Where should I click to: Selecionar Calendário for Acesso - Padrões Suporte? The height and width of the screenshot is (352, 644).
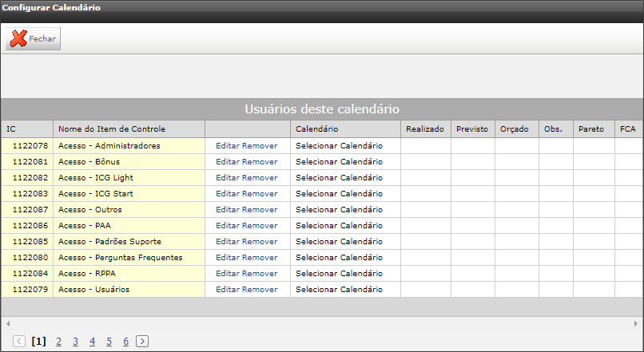click(340, 242)
